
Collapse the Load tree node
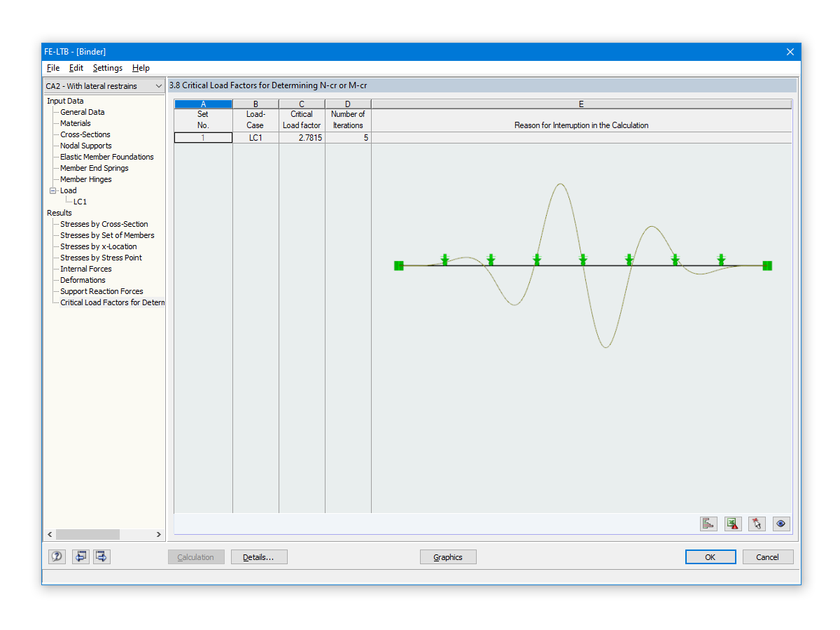[x=52, y=190]
